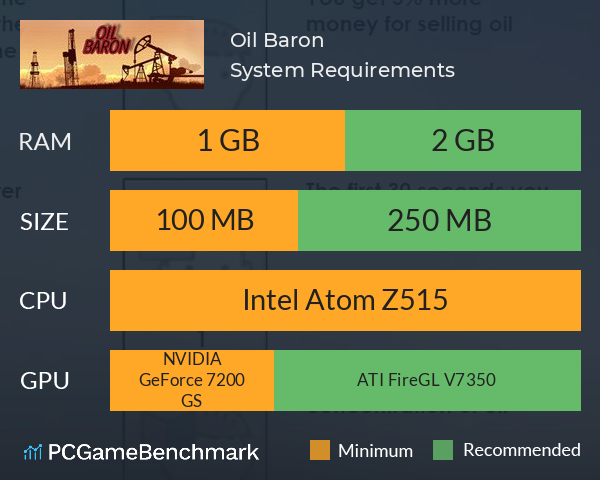Image resolution: width=600 pixels, height=480 pixels.
Task: Click the NVIDIA GeForce 7200 GS bar
Action: [192, 380]
